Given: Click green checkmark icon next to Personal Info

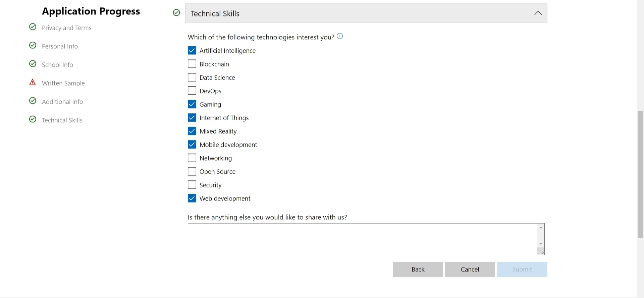Looking at the screenshot, I should (x=33, y=45).
